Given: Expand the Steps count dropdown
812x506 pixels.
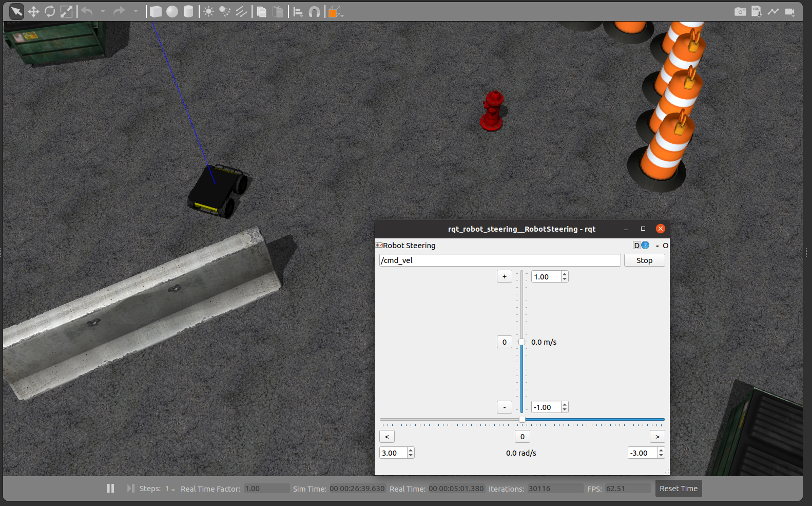Looking at the screenshot, I should click(x=170, y=489).
